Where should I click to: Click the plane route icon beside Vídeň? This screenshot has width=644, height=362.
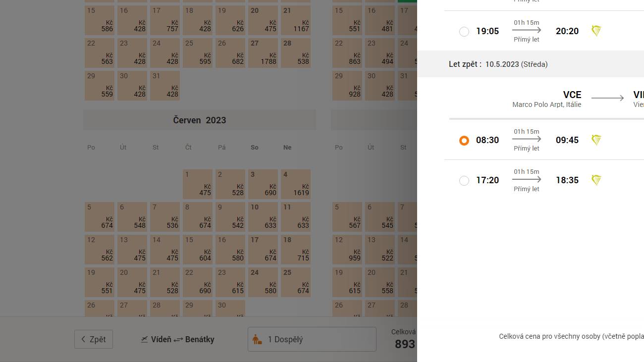click(145, 339)
